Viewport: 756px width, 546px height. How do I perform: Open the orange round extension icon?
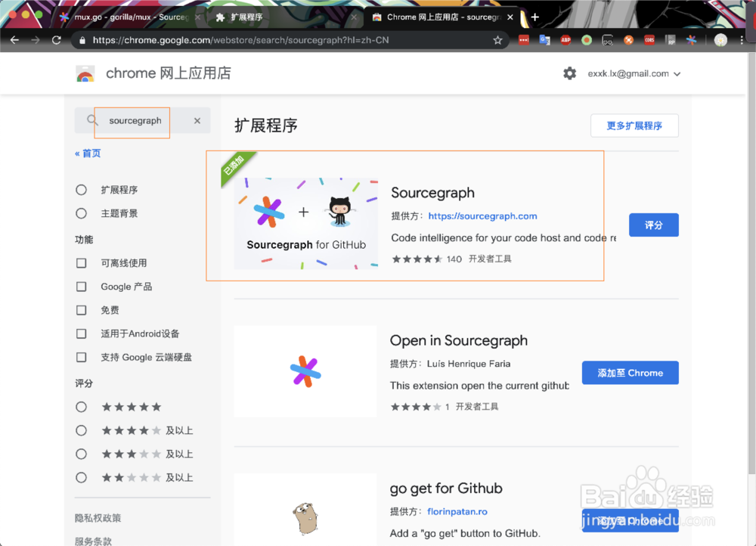pos(628,40)
